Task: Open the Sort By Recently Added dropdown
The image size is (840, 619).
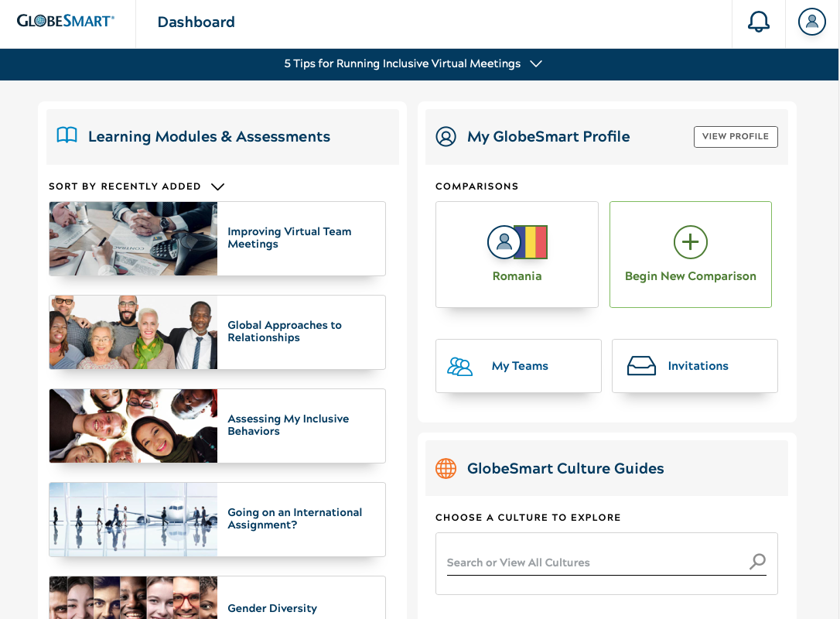Action: (137, 186)
